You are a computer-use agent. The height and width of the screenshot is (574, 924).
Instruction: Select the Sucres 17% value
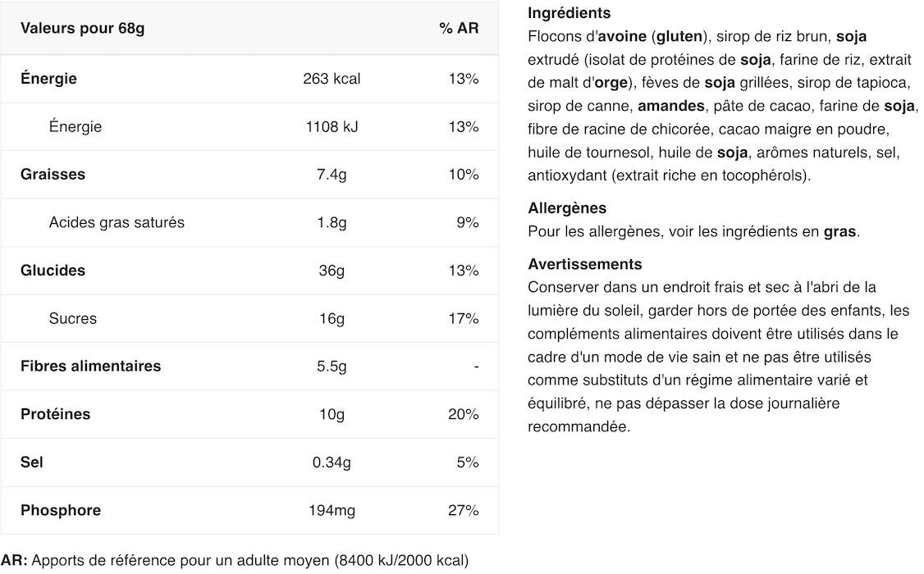click(x=463, y=318)
